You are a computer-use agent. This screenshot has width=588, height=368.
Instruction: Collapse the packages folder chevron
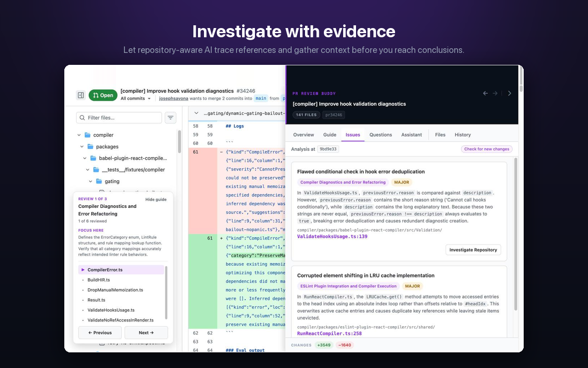click(x=82, y=147)
